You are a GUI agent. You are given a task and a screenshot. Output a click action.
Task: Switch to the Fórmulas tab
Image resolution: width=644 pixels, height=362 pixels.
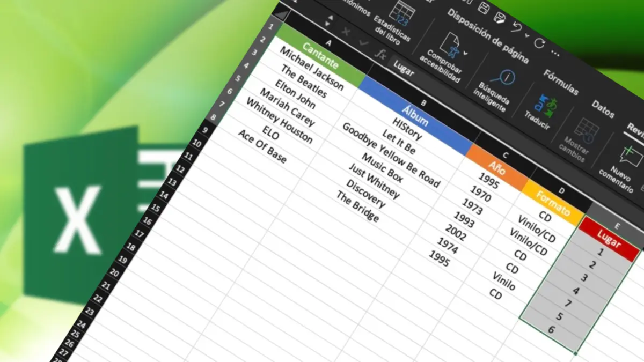coord(561,82)
